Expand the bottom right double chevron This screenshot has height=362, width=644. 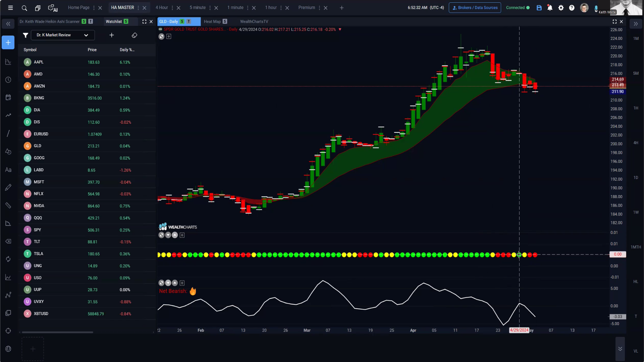point(620,349)
